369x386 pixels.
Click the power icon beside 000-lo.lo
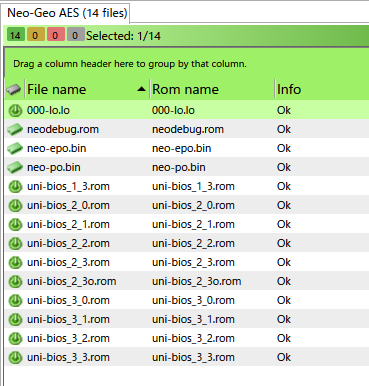pos(15,110)
